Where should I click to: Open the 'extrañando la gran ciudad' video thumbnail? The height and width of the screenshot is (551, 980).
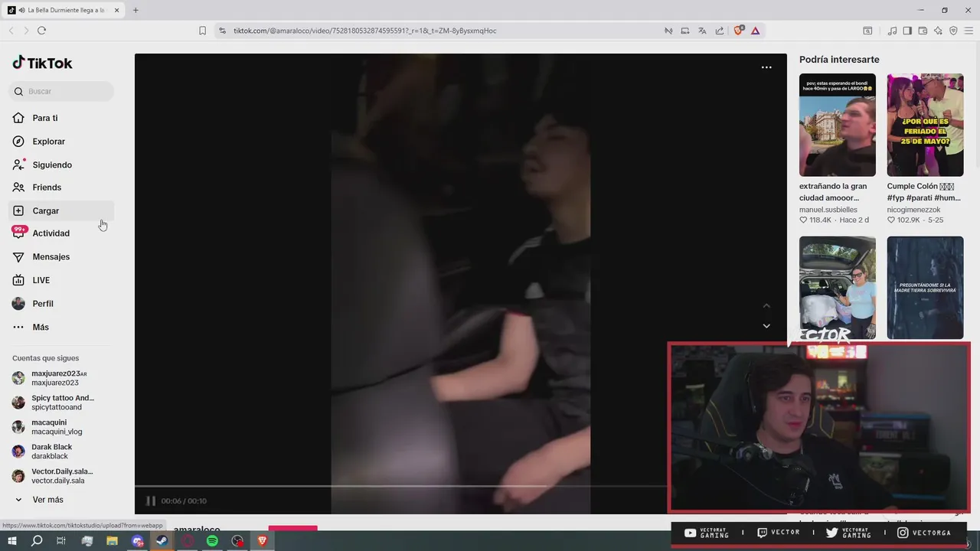pyautogui.click(x=838, y=125)
